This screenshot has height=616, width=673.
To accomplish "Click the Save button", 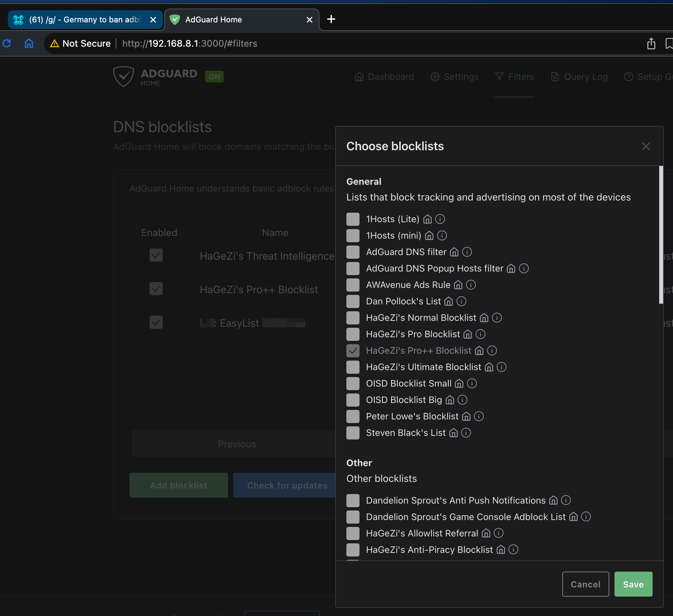I will pyautogui.click(x=633, y=584).
